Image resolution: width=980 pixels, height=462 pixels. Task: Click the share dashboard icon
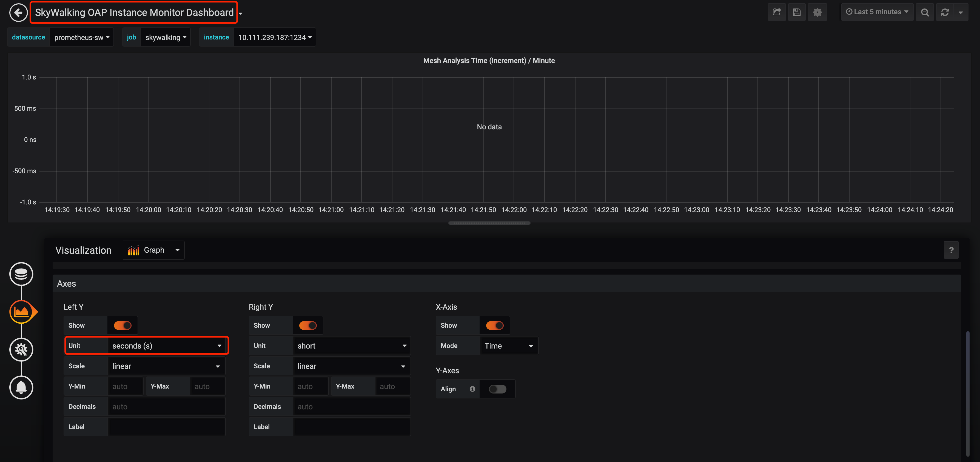click(776, 12)
